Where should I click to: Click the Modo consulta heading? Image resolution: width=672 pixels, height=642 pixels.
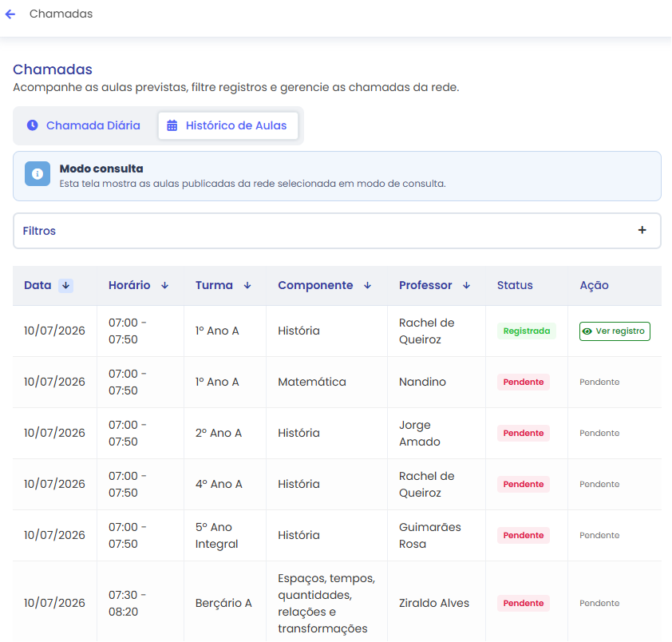[x=101, y=168]
